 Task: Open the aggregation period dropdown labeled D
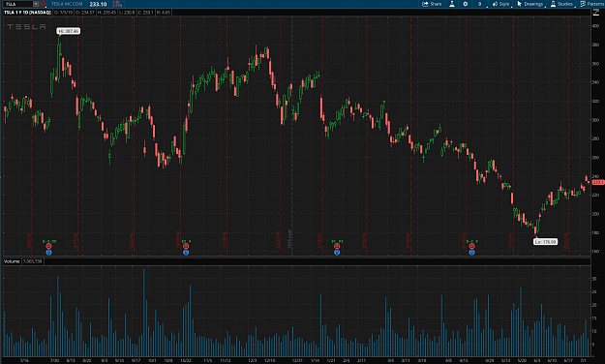click(x=481, y=4)
